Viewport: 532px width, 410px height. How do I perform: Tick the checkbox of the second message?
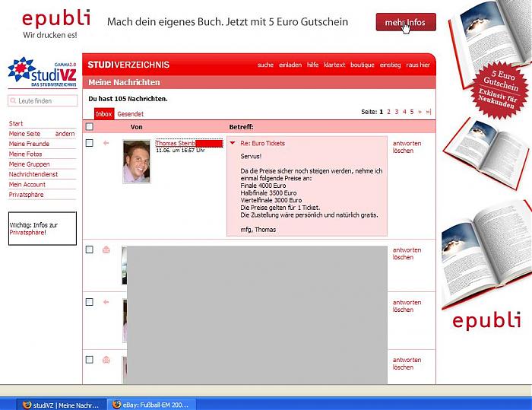(x=89, y=249)
